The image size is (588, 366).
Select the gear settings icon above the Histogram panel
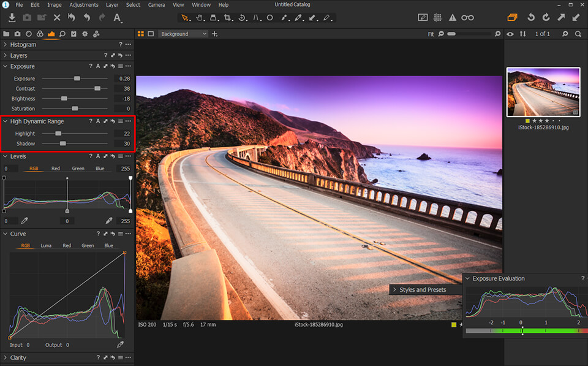pos(85,34)
